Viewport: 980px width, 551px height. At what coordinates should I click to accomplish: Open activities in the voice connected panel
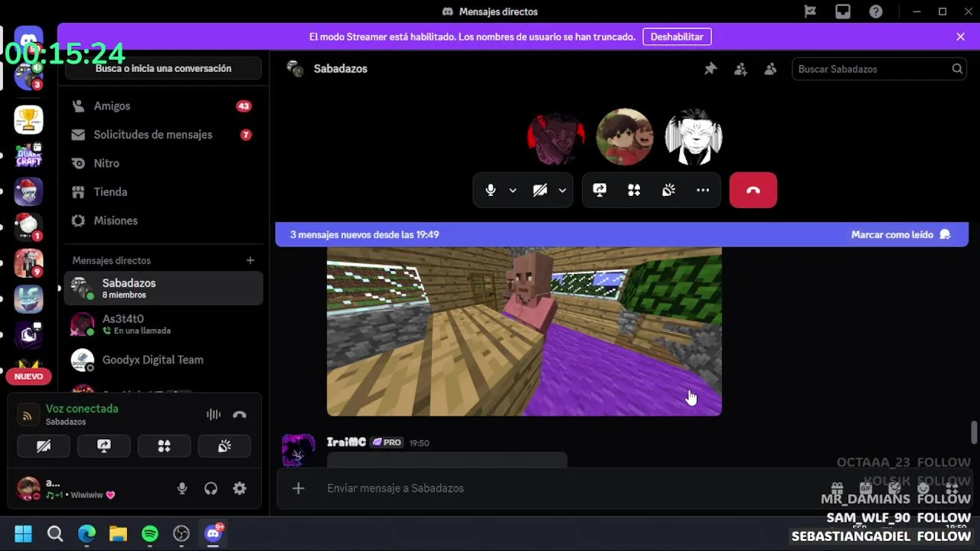tap(164, 446)
